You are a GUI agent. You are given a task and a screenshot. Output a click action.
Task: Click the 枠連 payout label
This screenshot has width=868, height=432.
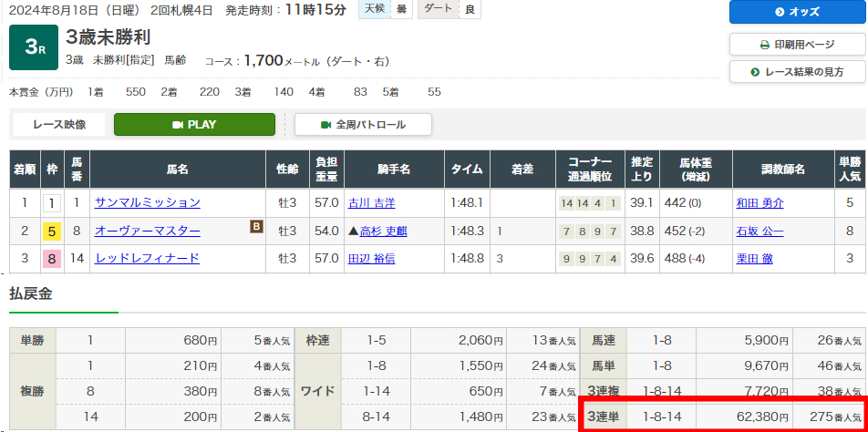click(x=317, y=341)
